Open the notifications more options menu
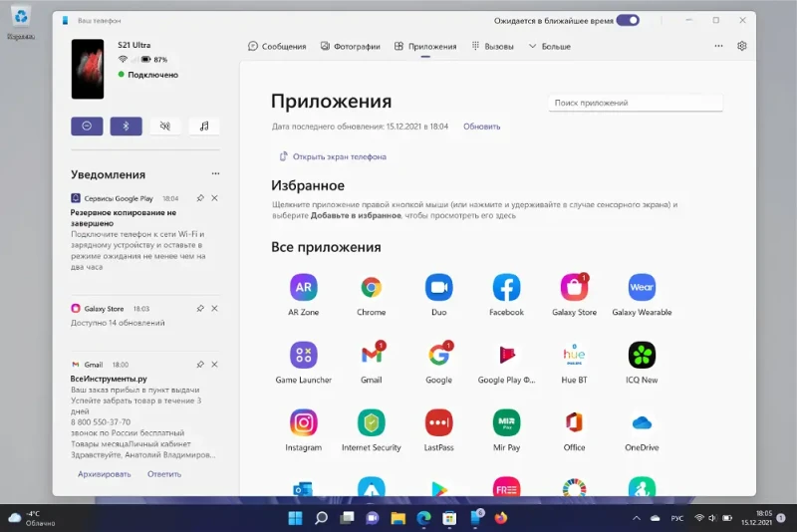Image resolution: width=797 pixels, height=532 pixels. tap(215, 173)
